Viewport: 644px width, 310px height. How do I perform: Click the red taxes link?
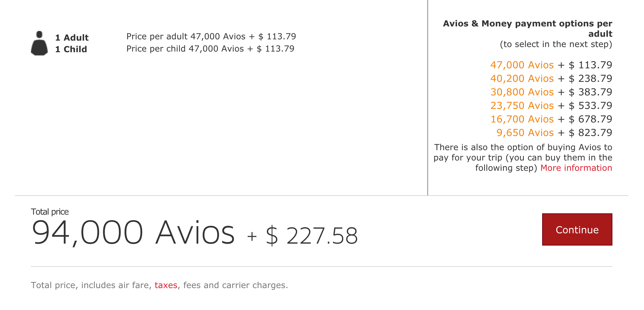click(166, 285)
